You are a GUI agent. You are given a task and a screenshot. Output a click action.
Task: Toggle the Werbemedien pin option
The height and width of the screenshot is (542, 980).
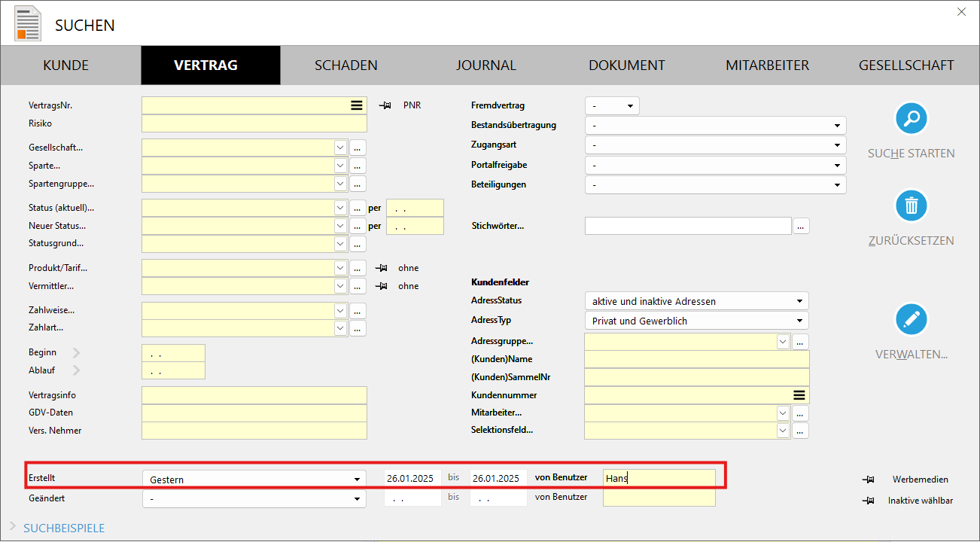[x=869, y=480]
